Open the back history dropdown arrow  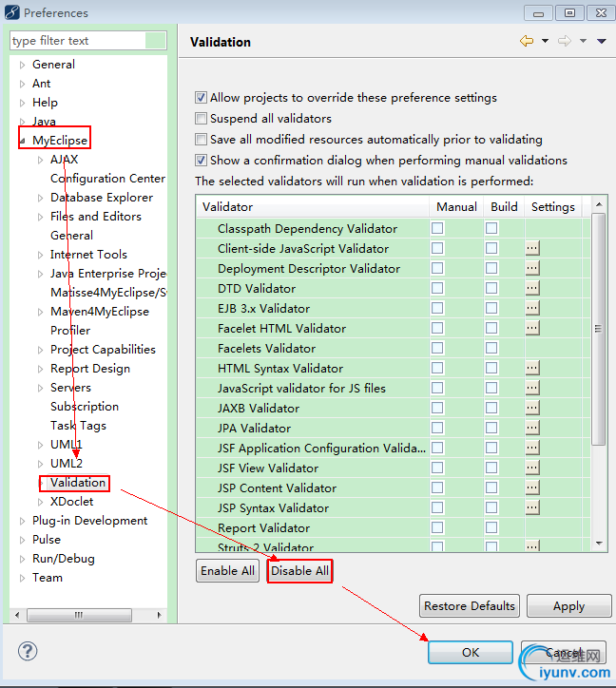pyautogui.click(x=545, y=41)
